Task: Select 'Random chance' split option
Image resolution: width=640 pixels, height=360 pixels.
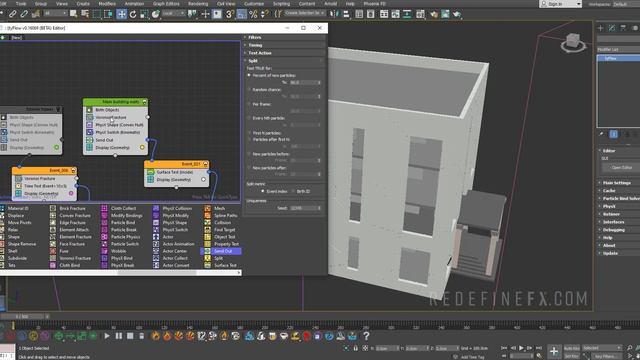Action: 266,90
